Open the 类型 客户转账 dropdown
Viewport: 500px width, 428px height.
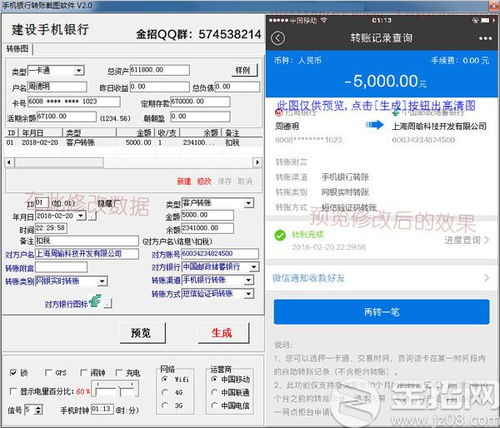[x=249, y=203]
